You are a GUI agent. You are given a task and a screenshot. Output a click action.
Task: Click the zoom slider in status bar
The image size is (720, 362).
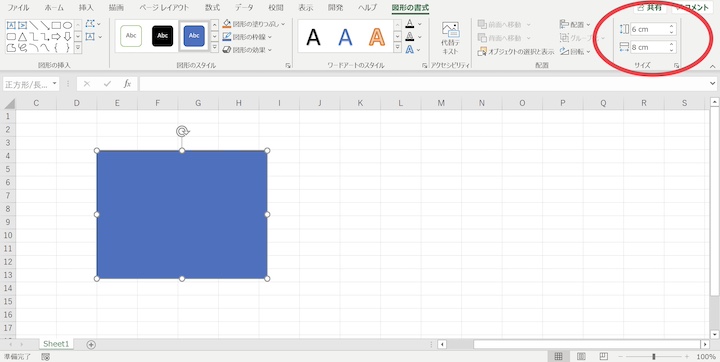point(653,356)
